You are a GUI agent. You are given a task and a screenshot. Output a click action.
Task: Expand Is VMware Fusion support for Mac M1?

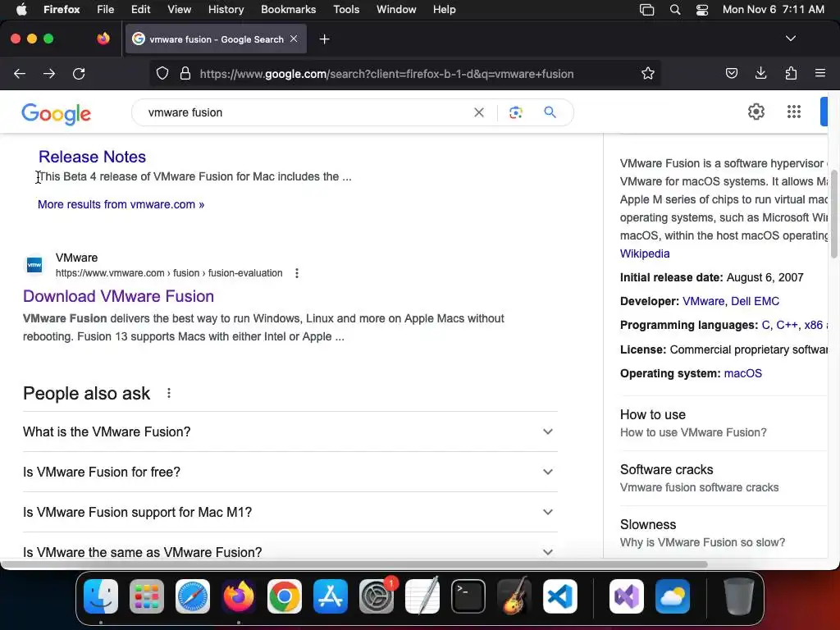tap(290, 512)
